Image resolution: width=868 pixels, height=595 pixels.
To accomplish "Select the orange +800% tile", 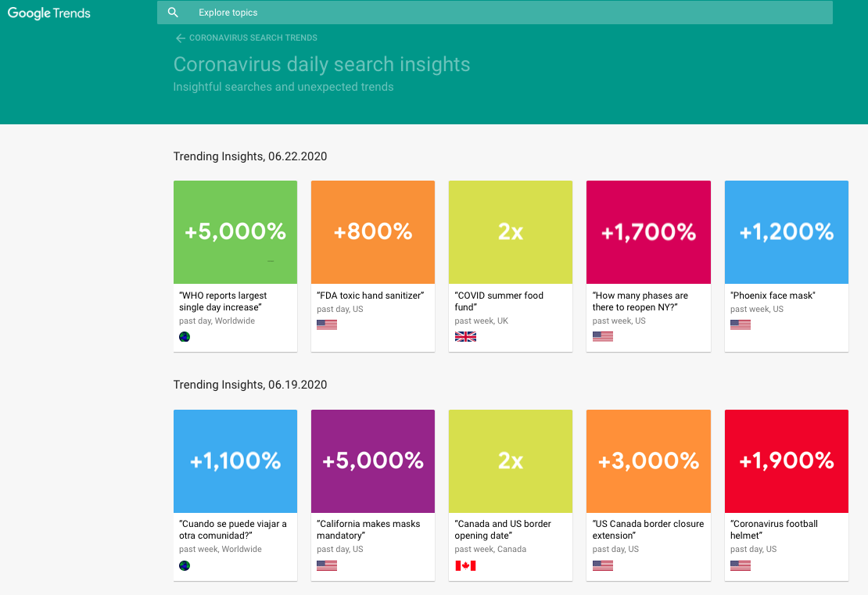I will click(x=373, y=232).
